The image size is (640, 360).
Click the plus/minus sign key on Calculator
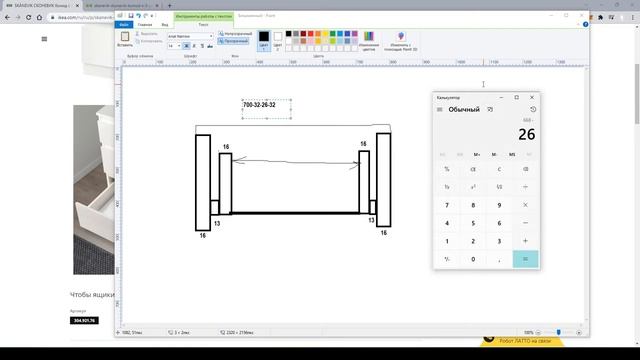click(447, 259)
